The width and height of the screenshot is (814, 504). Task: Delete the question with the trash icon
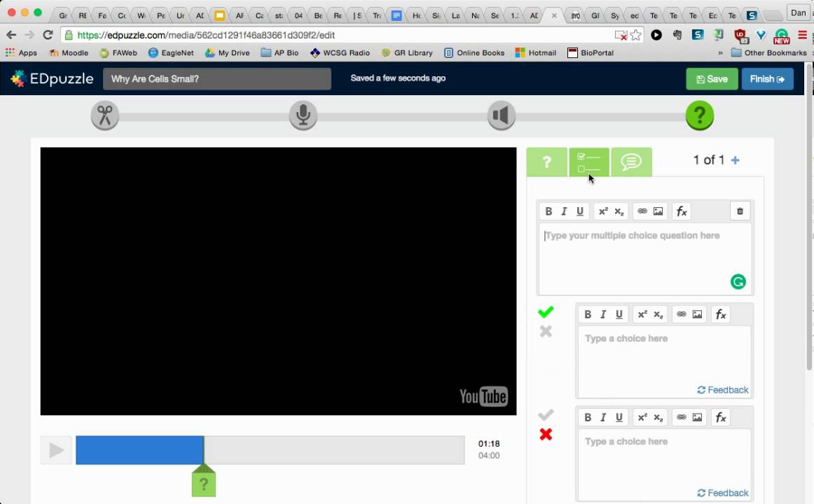740,211
